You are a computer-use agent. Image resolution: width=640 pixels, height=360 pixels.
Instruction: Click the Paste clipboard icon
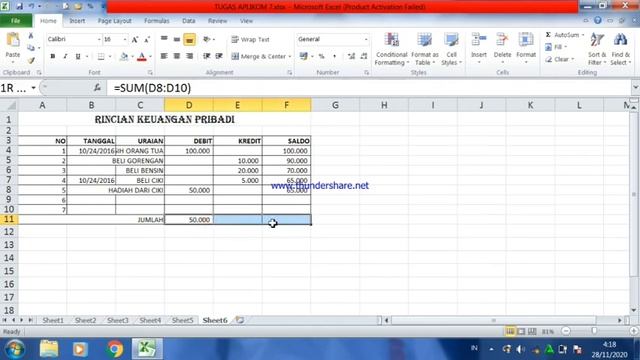click(x=13, y=40)
